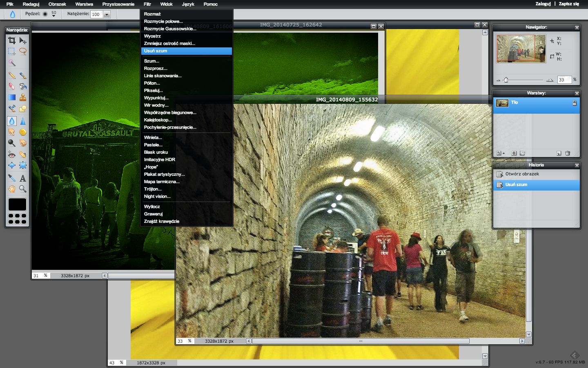Select the Spot Heal bandage tool
Screen dimensions: 588x368
[23, 155]
